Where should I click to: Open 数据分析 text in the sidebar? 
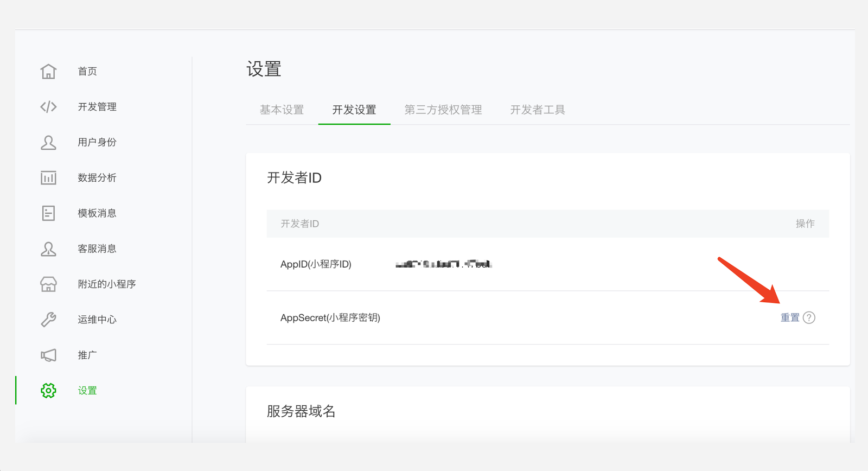click(97, 178)
